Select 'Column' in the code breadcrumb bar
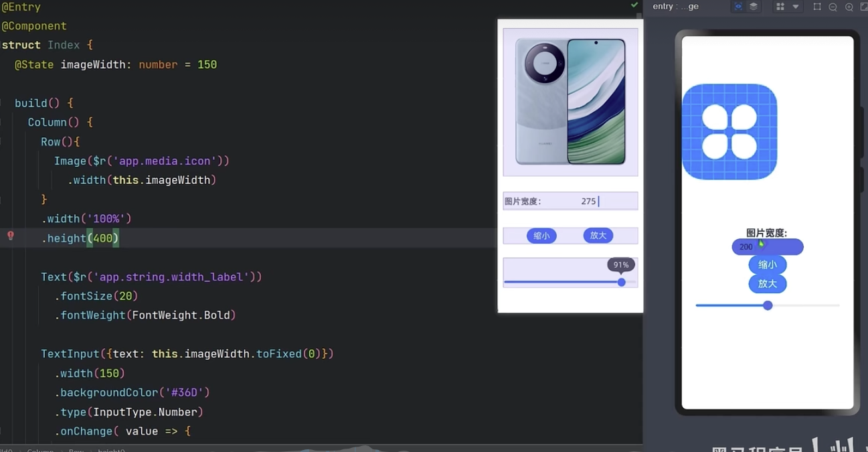This screenshot has height=452, width=868. click(x=40, y=450)
